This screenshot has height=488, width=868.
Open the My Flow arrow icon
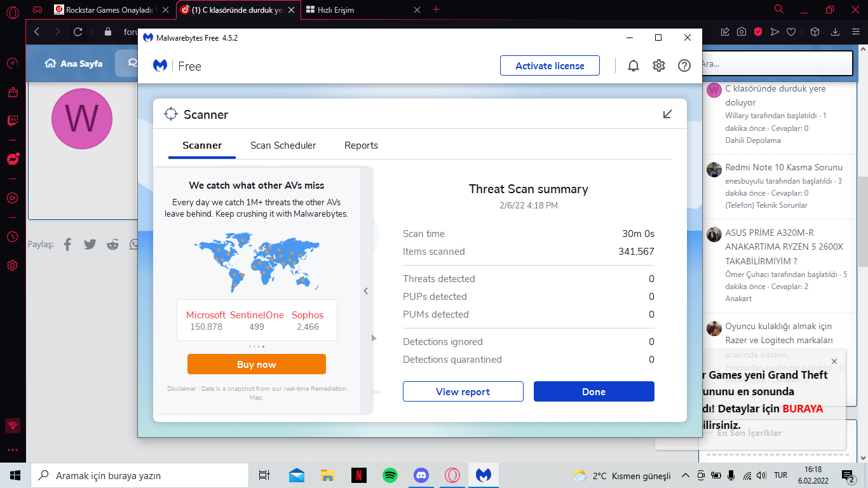pyautogui.click(x=775, y=32)
